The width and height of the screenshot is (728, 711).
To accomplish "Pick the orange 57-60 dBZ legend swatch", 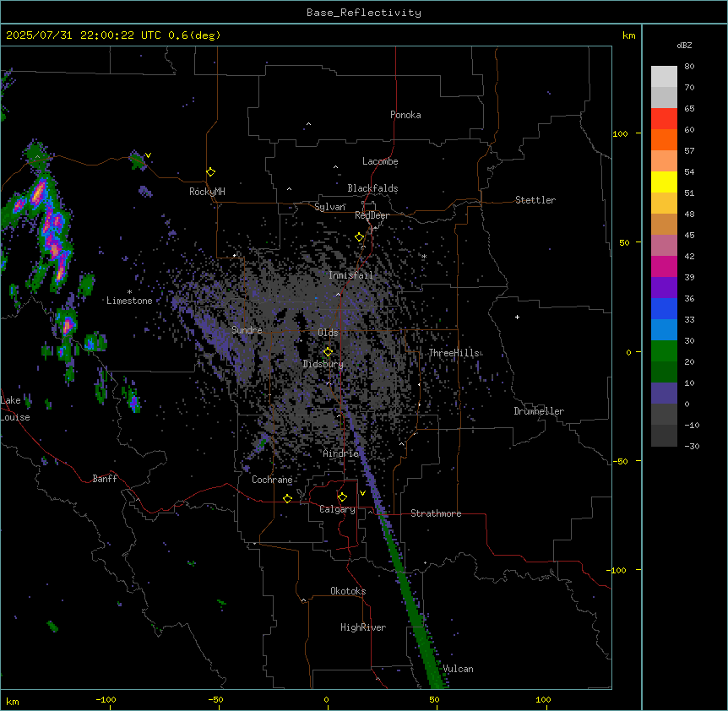I will [664, 139].
